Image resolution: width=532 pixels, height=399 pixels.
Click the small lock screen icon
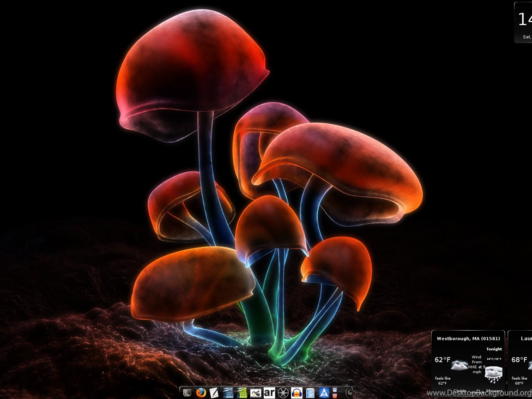(x=335, y=389)
